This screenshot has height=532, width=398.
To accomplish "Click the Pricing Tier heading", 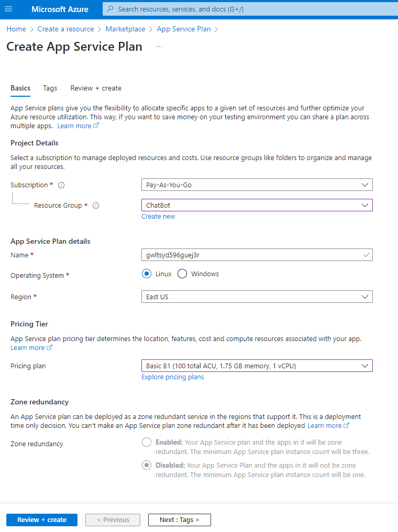I will coord(29,324).
